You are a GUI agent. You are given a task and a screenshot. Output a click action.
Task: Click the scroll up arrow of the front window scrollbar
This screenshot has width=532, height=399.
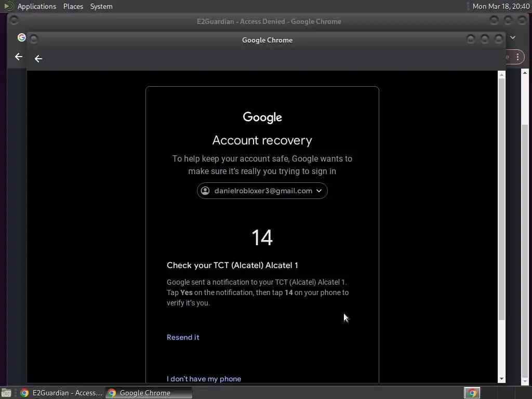501,75
